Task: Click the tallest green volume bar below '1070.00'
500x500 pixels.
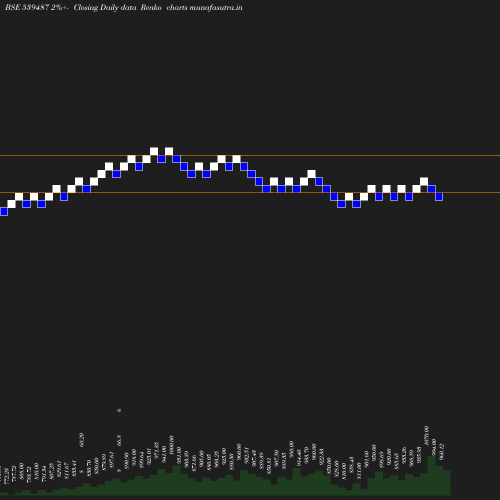Action: (x=431, y=475)
